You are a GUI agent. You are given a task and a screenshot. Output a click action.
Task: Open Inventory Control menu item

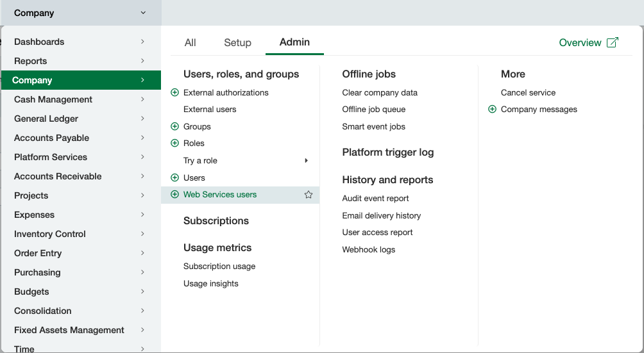(x=81, y=234)
